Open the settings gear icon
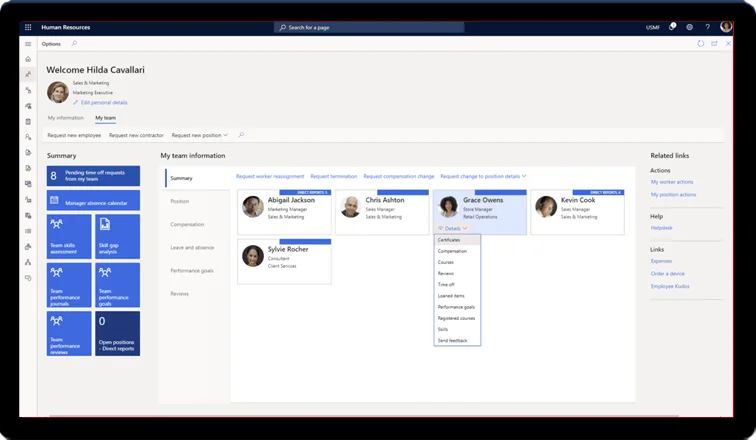The image size is (756, 440). (689, 27)
